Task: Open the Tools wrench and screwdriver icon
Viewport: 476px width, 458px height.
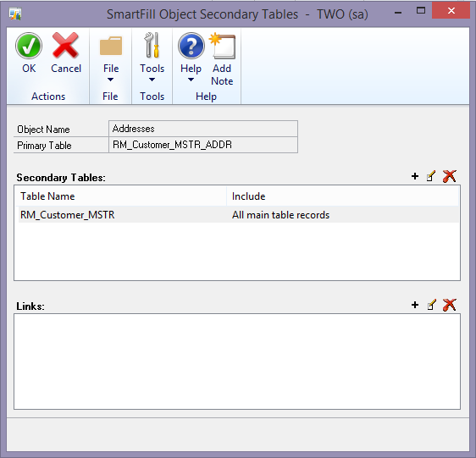Action: 152,45
